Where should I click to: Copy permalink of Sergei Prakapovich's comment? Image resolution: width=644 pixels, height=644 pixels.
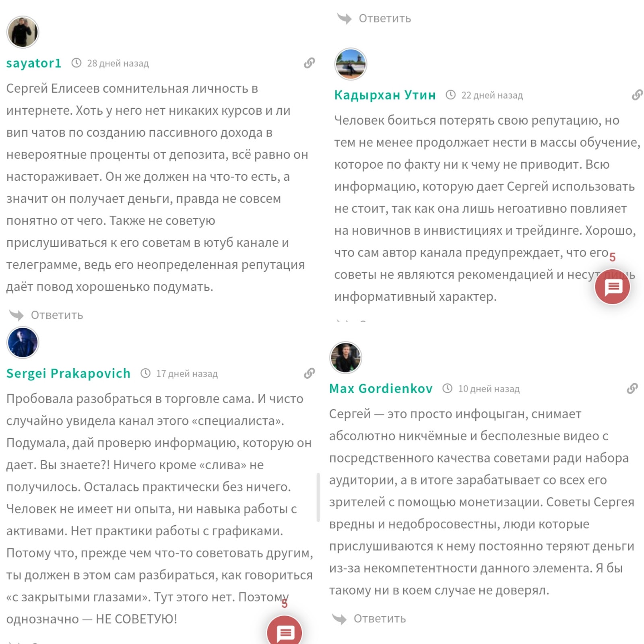point(309,373)
